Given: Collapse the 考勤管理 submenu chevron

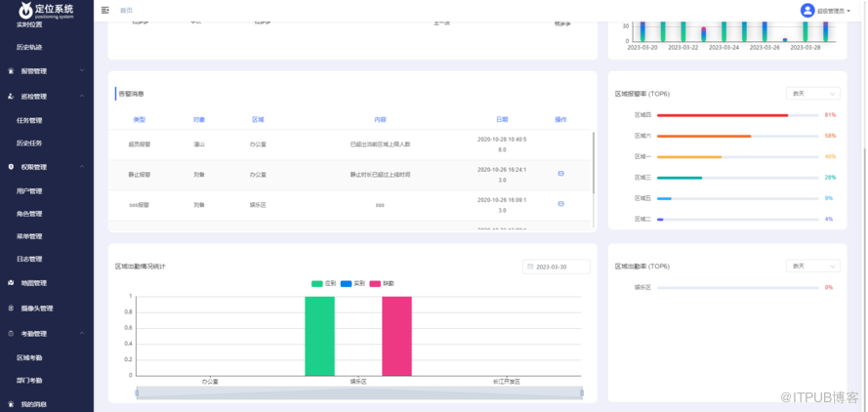Looking at the screenshot, I should 82,333.
